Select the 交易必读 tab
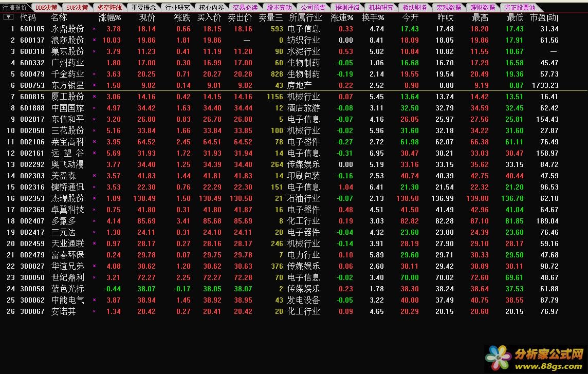The height and width of the screenshot is (374, 588). point(246,8)
